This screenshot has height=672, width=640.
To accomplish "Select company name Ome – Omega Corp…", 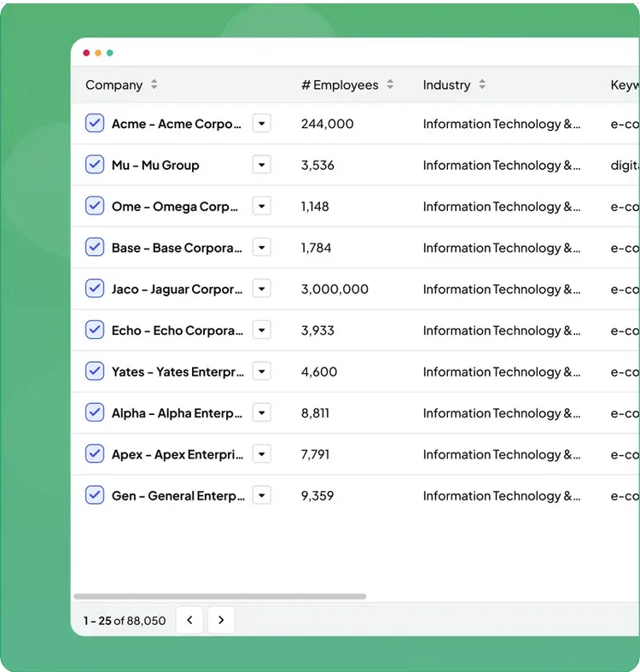I will click(x=175, y=207).
